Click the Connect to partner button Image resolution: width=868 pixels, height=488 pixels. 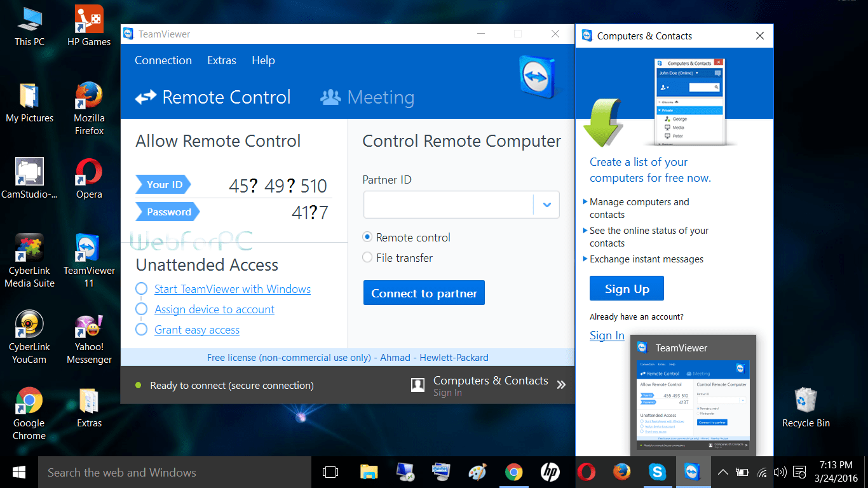coord(424,293)
